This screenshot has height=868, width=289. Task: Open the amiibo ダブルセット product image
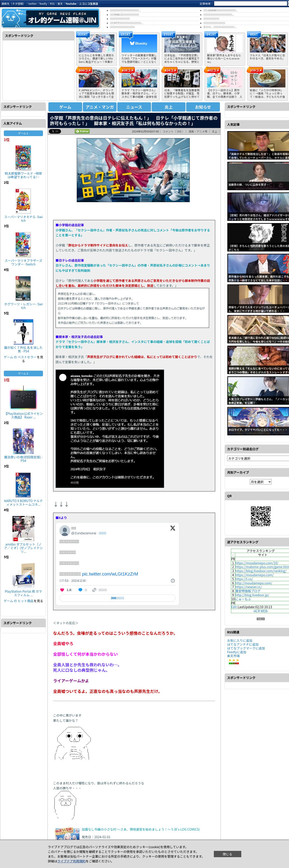pos(23,529)
